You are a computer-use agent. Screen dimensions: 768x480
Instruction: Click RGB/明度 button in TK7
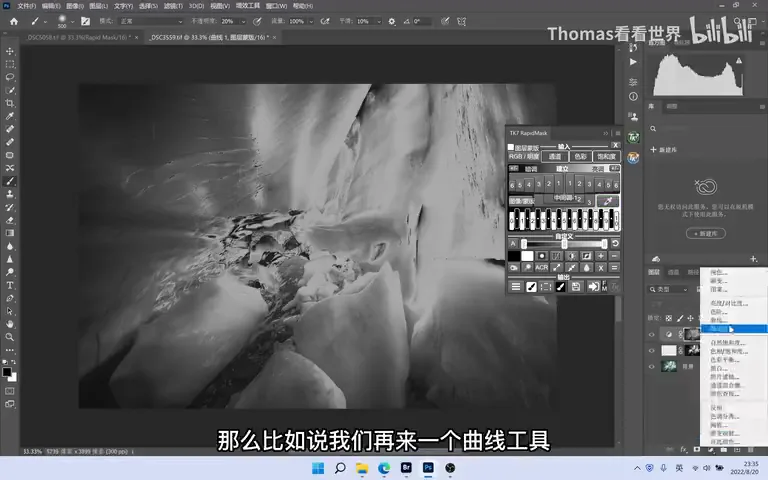(x=524, y=157)
